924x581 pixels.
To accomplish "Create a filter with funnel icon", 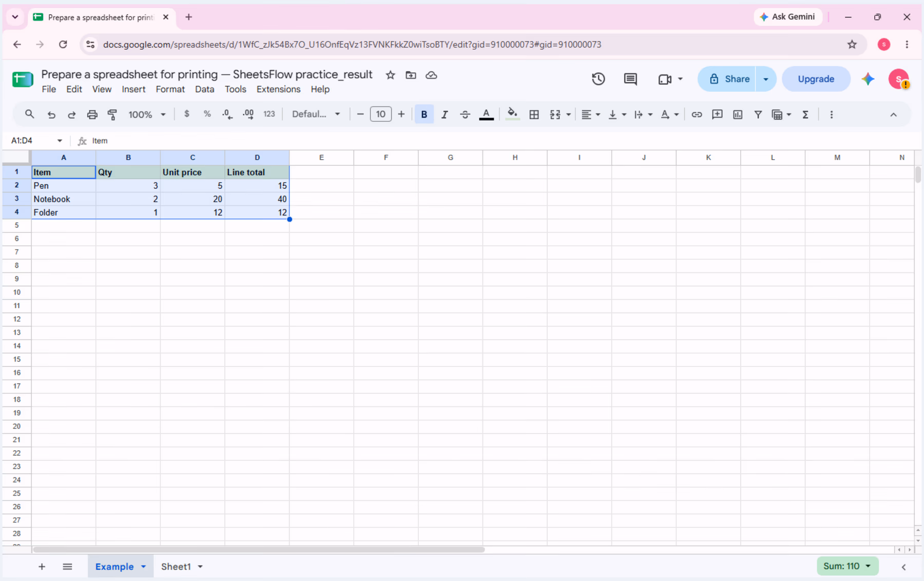I will [x=758, y=114].
